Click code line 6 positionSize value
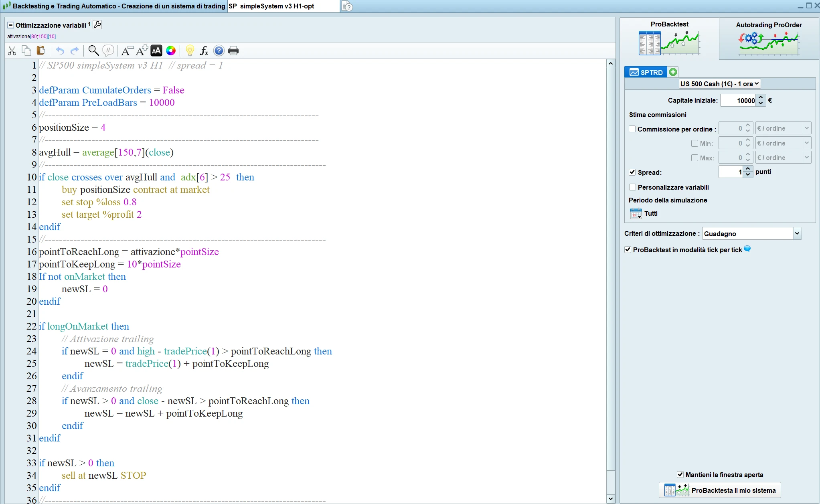This screenshot has height=504, width=820. tap(103, 128)
